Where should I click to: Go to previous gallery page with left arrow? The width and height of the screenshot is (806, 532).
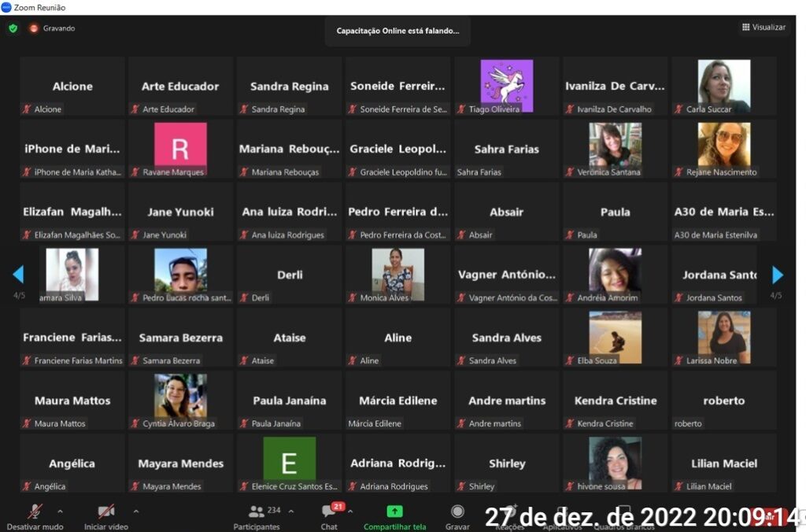pyautogui.click(x=17, y=275)
